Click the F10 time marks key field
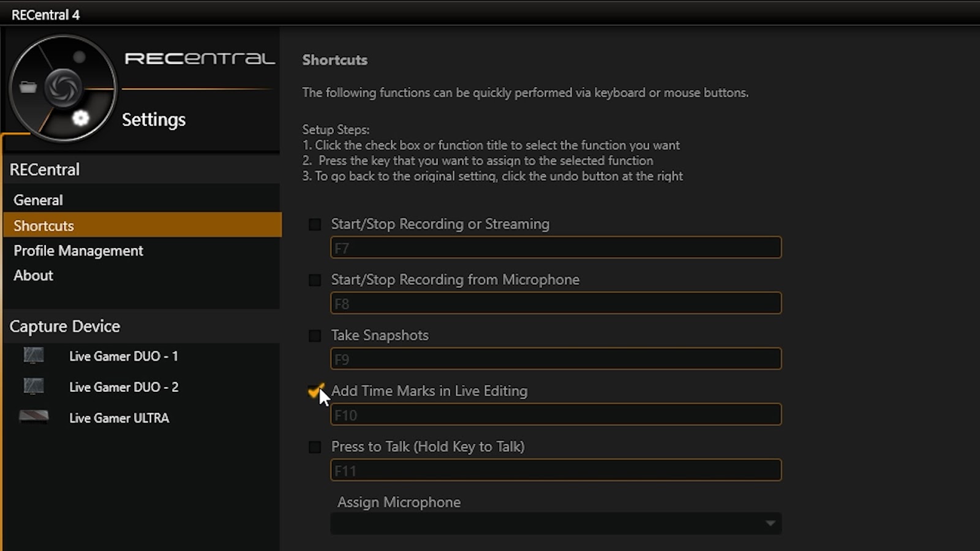Screen dimensions: 980x551 point(556,415)
